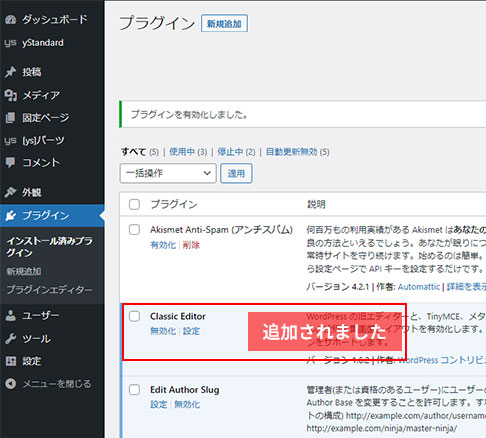Viewport: 486px width, 438px height.
Task: Click プラグイン column header
Action: (x=174, y=204)
